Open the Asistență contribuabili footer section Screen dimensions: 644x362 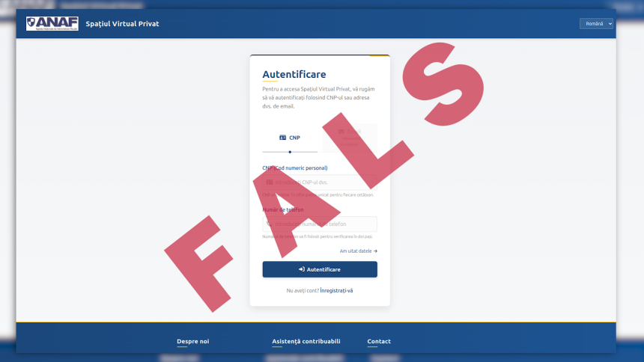(306, 341)
